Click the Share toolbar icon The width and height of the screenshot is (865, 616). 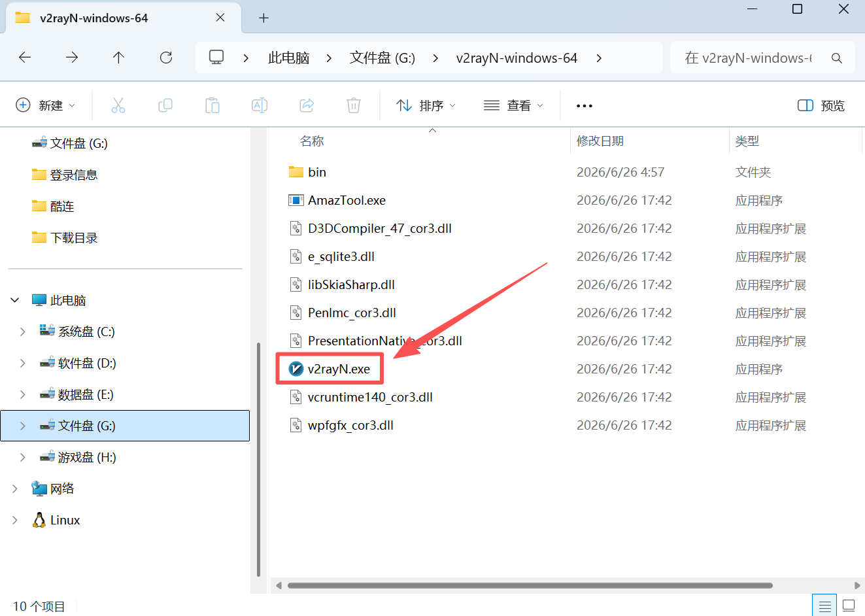coord(307,105)
